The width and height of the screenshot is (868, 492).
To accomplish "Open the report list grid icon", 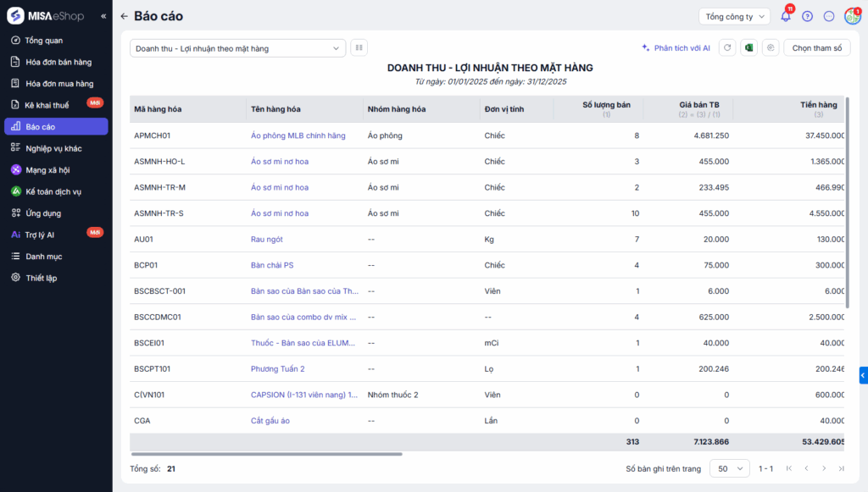I will [x=359, y=48].
